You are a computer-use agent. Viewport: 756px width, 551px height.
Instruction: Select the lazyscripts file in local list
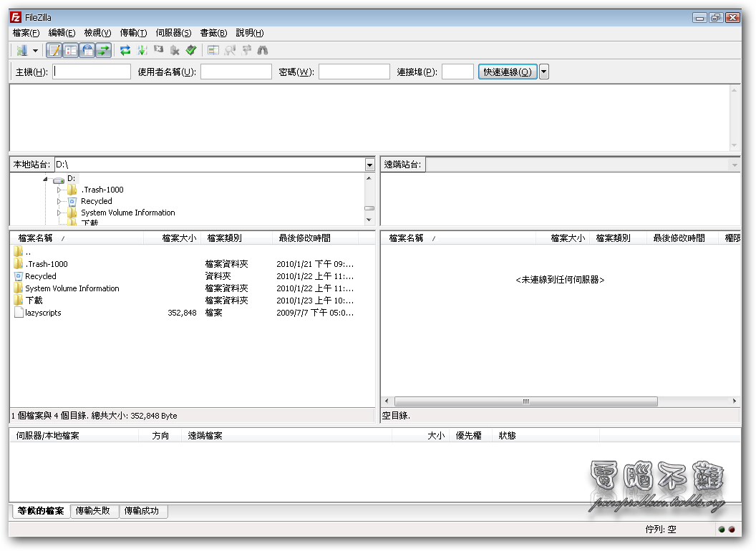(43, 313)
